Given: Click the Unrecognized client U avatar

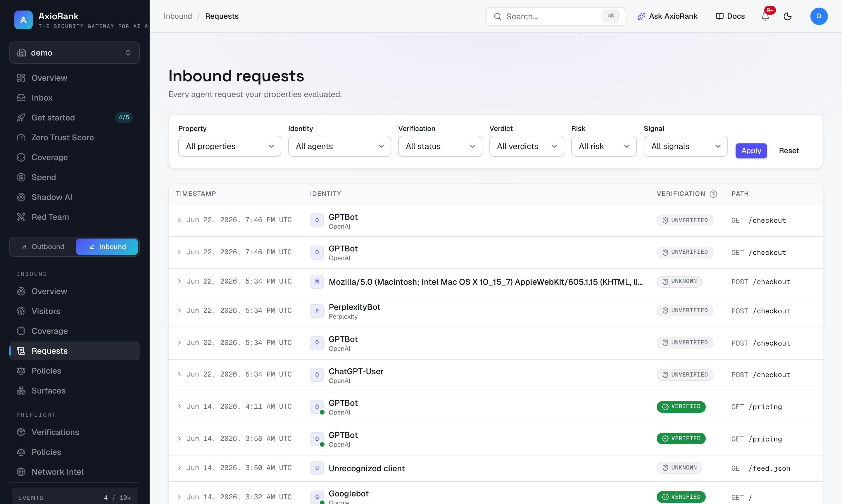Looking at the screenshot, I should tap(317, 468).
